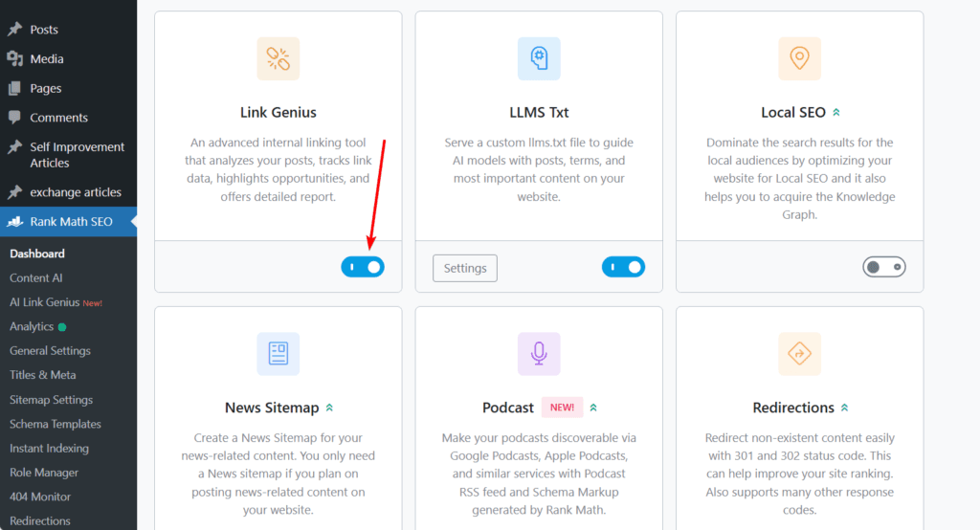Click the Podcast NEW! badge

point(562,408)
